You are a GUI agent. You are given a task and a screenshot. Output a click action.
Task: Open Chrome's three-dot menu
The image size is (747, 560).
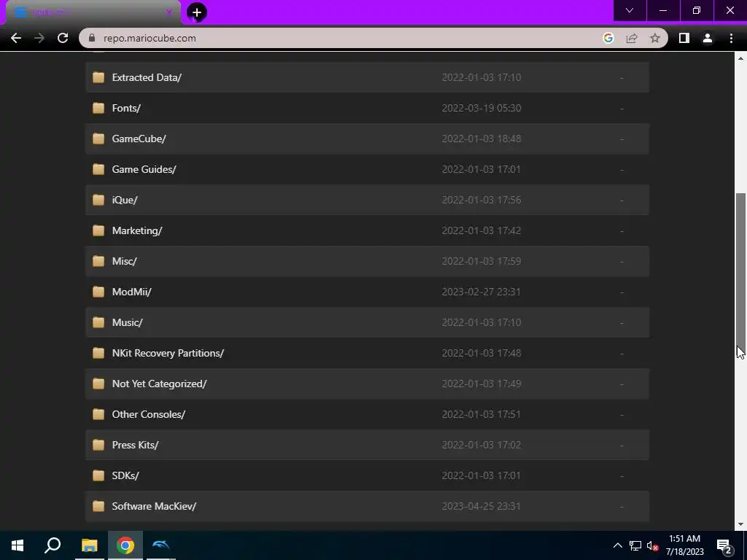[x=731, y=38]
